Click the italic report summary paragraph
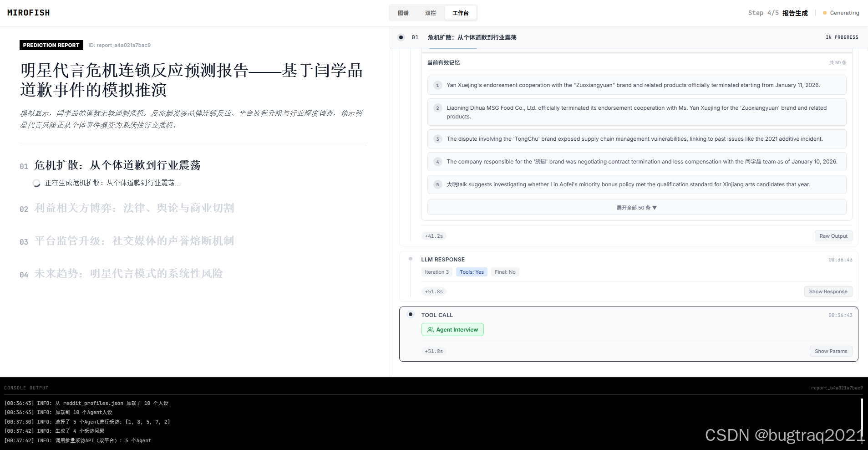The width and height of the screenshot is (868, 450). (191, 119)
